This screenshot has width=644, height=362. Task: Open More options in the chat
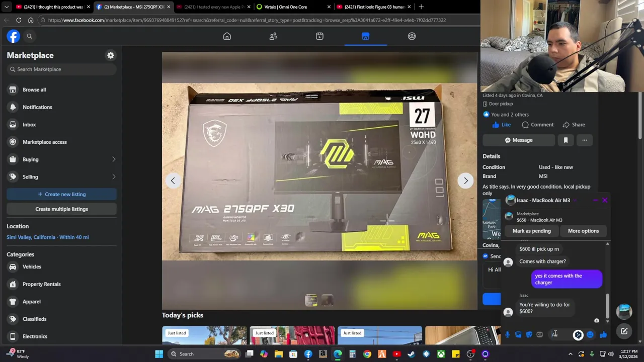(x=583, y=231)
